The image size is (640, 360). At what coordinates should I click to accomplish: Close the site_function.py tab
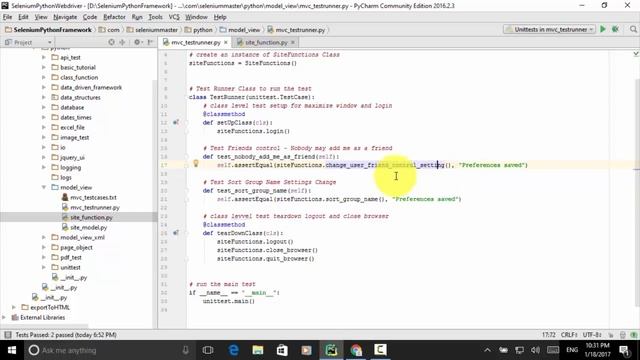pyautogui.click(x=293, y=42)
